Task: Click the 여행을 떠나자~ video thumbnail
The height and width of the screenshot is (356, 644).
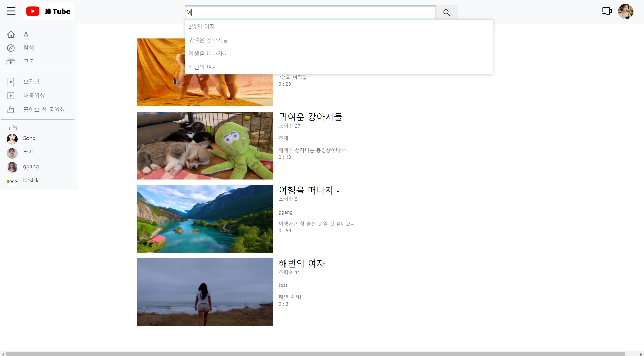Action: [x=205, y=219]
